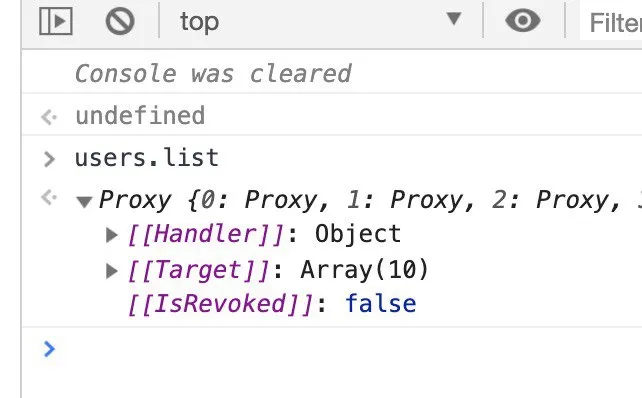The image size is (642, 398).
Task: Select the [[IsRevoked]] property name
Action: 221,304
